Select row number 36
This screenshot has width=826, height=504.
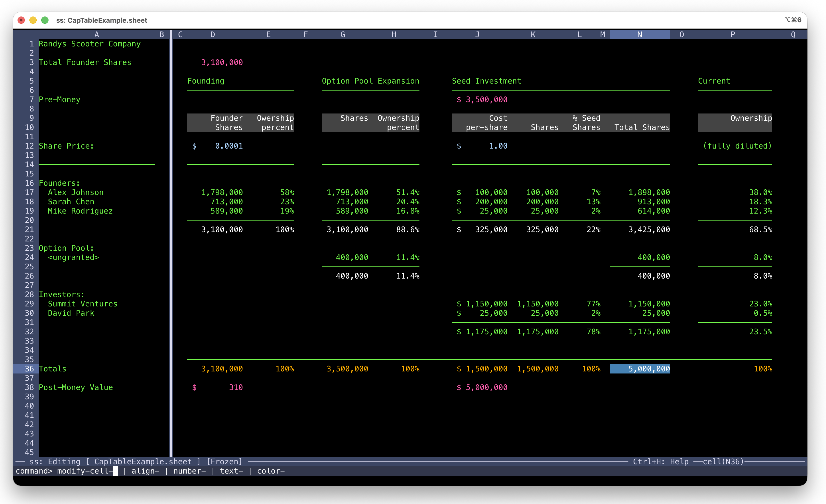[29, 369]
